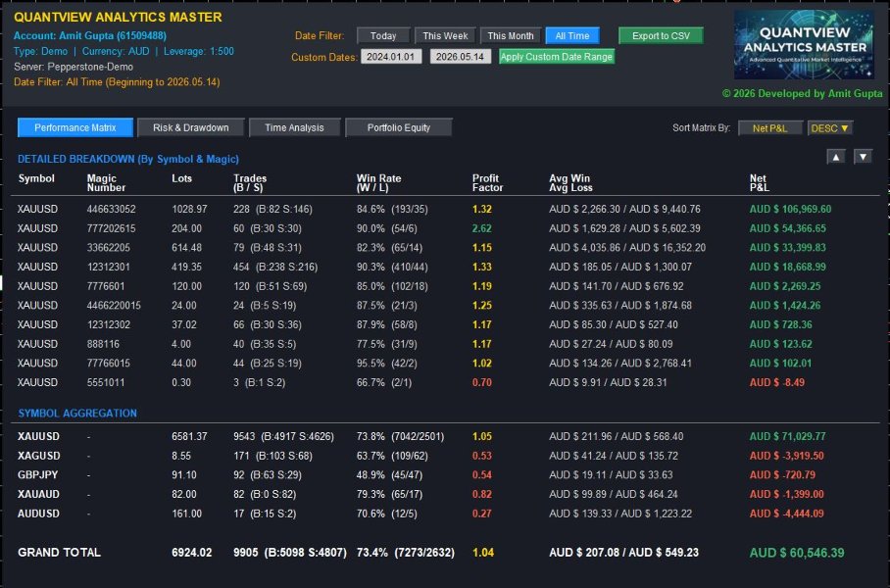Open the Portfolio Equity tab
The height and width of the screenshot is (588, 890).
pyautogui.click(x=399, y=127)
